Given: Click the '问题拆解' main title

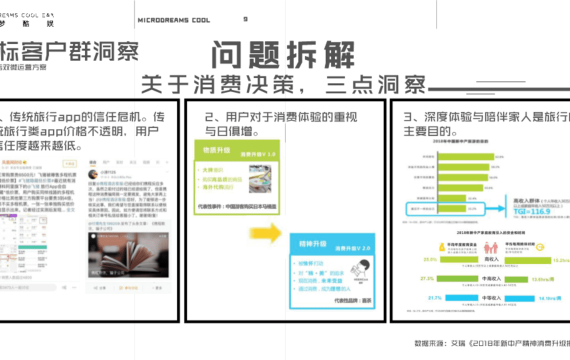Looking at the screenshot, I should coord(283,55).
